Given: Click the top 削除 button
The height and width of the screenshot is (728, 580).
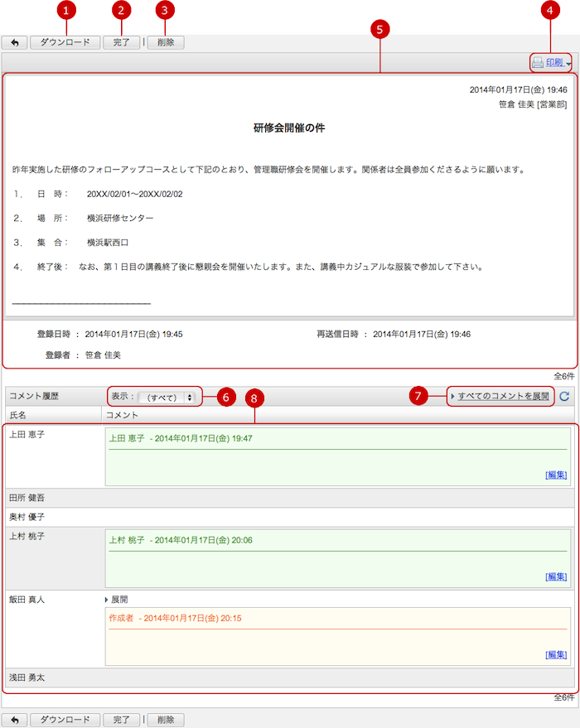Looking at the screenshot, I should (x=166, y=41).
